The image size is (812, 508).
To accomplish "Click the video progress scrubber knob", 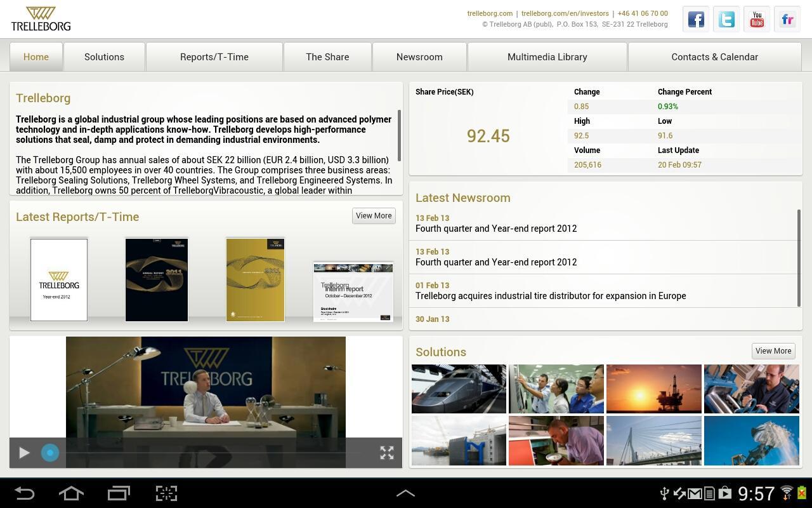I will tap(50, 453).
